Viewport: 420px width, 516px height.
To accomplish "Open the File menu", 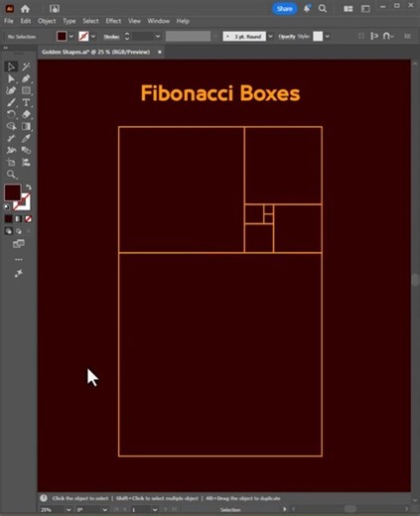I will coord(9,21).
